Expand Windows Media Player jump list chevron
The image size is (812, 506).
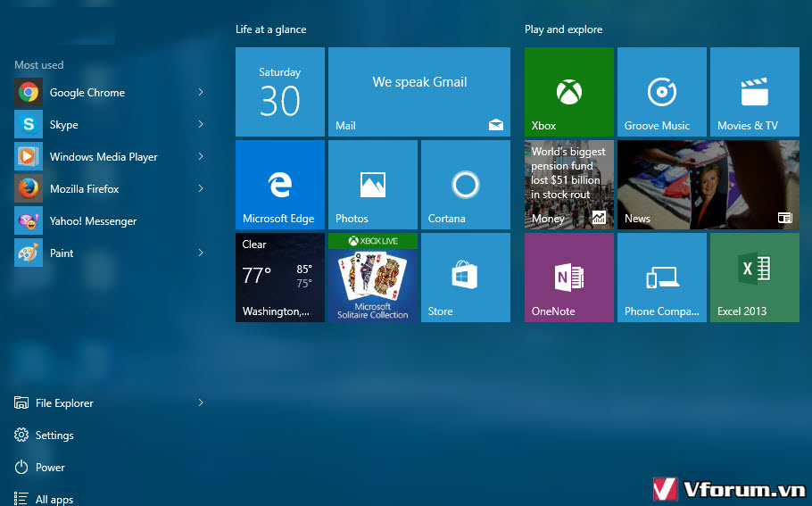coord(201,156)
